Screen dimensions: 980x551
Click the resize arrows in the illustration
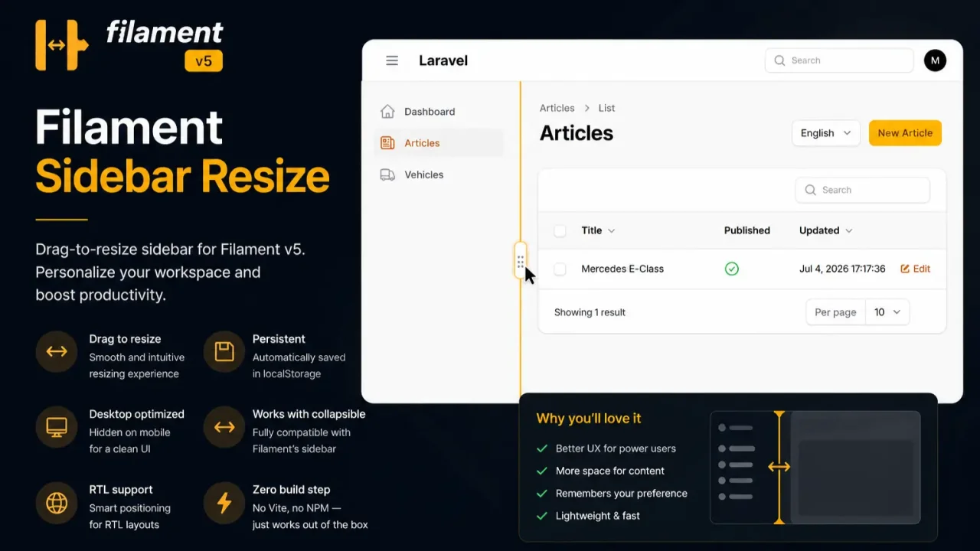779,467
